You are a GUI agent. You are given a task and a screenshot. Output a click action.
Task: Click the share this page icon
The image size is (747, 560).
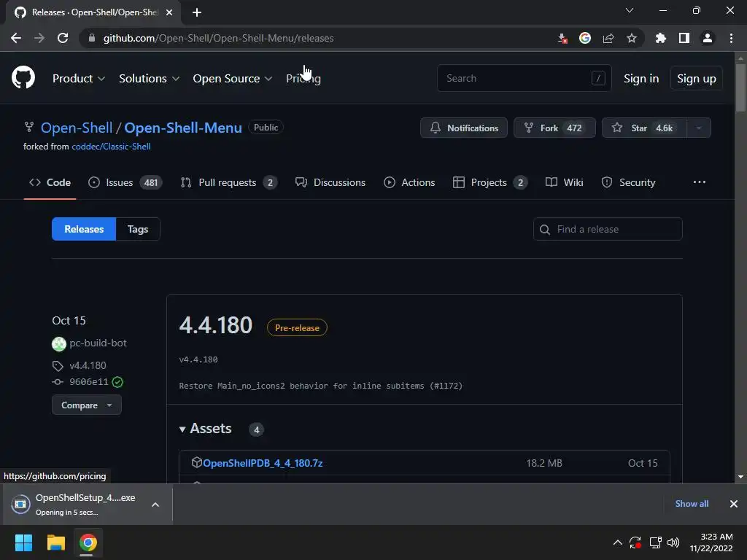point(608,38)
